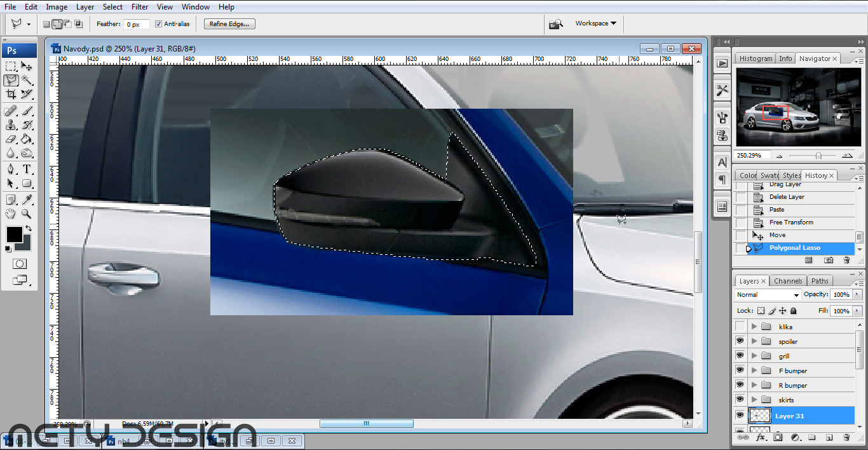Select the Notes tool
868x450 pixels.
11,200
